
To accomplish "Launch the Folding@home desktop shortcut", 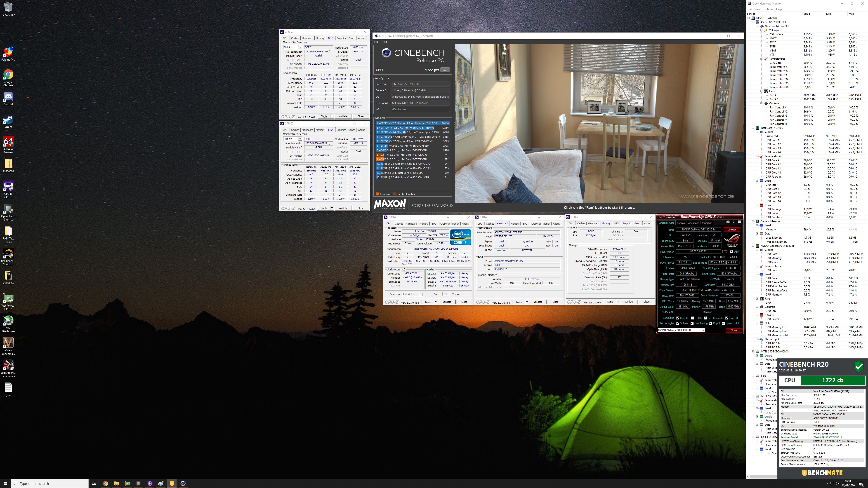I will click(8, 54).
